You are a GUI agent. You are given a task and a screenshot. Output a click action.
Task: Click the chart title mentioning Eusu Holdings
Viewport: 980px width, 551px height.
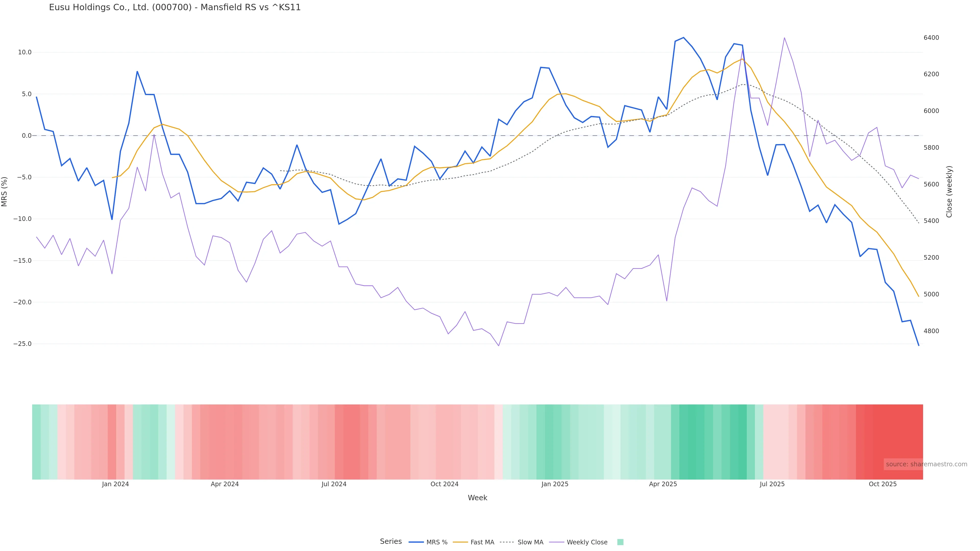click(x=175, y=8)
